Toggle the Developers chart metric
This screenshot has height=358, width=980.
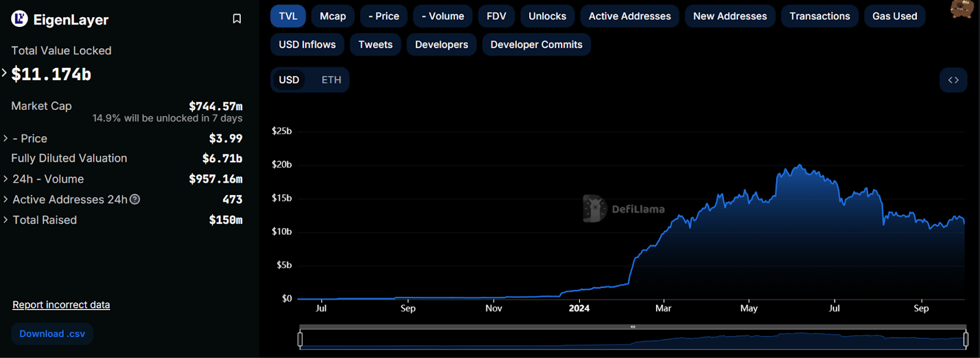(442, 45)
